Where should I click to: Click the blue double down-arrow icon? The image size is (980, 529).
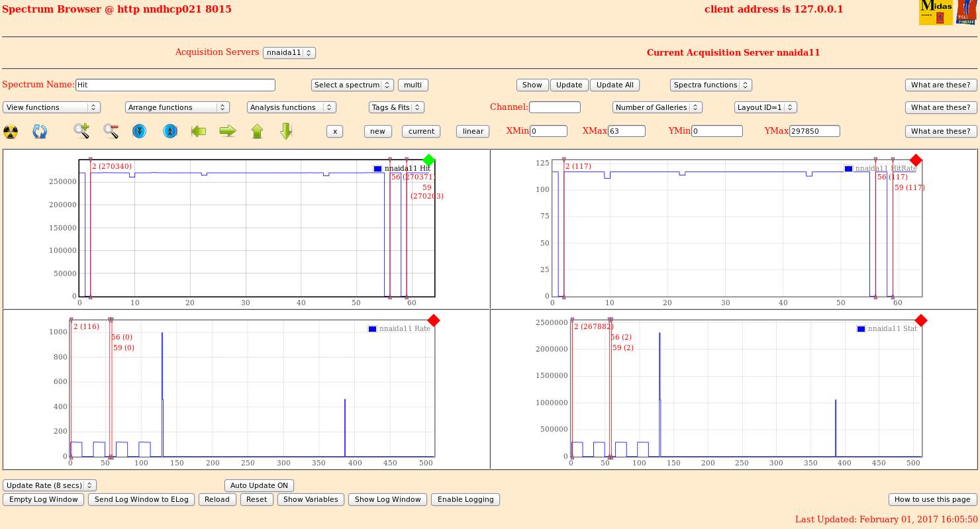139,131
